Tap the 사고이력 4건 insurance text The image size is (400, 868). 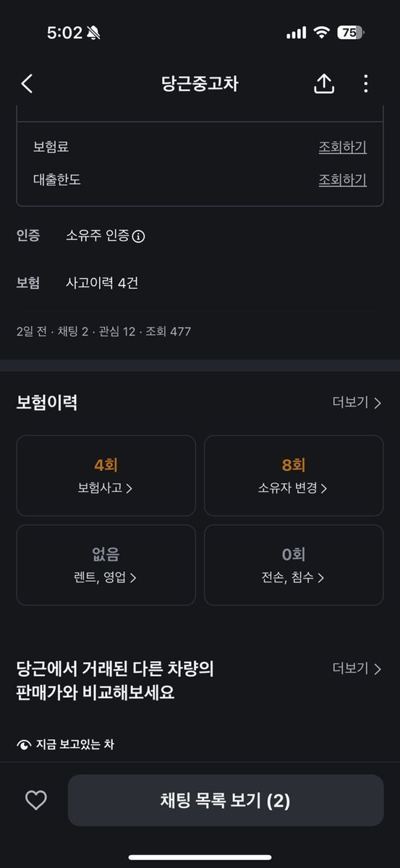point(102,283)
